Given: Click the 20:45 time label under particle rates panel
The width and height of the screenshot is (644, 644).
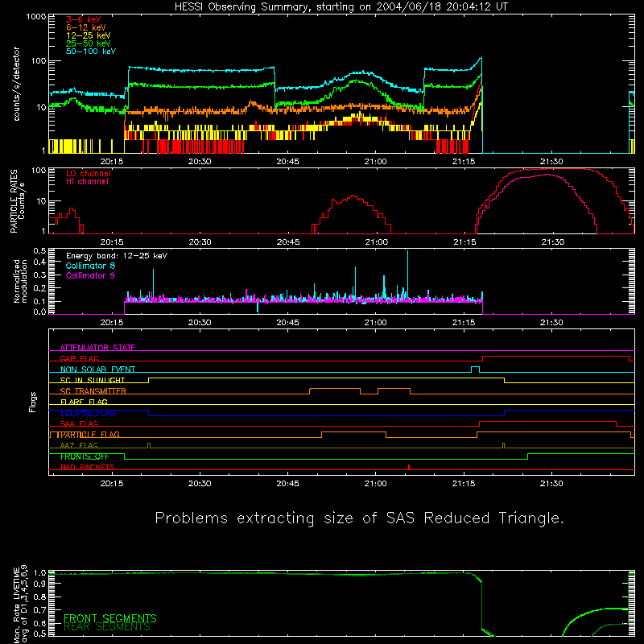Looking at the screenshot, I should coord(288,242).
